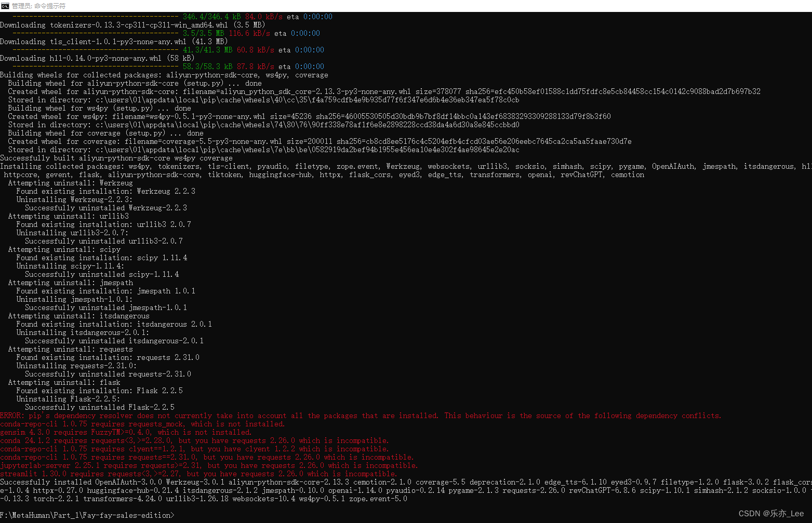Click the 'Downloading tokenizers-0.13.3' line

pos(132,25)
